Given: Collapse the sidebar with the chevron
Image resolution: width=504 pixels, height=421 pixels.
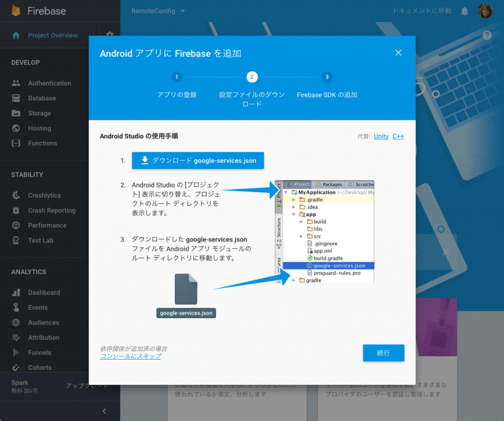Looking at the screenshot, I should click(104, 411).
